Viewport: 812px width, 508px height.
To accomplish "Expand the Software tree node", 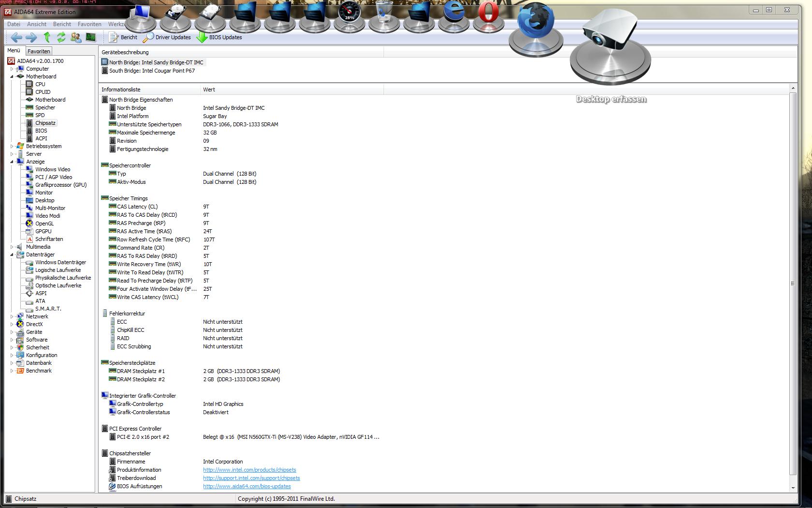I will (x=12, y=340).
